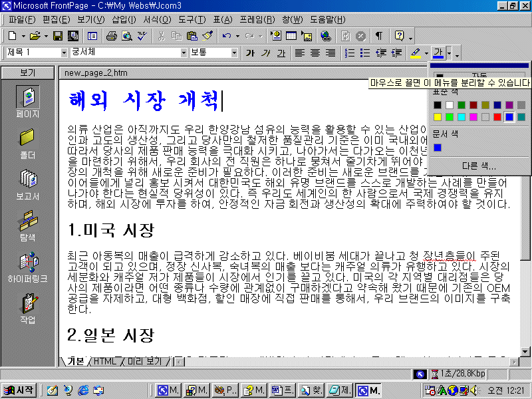Pick the blue document color swatch
The image size is (532, 399).
tap(438, 148)
